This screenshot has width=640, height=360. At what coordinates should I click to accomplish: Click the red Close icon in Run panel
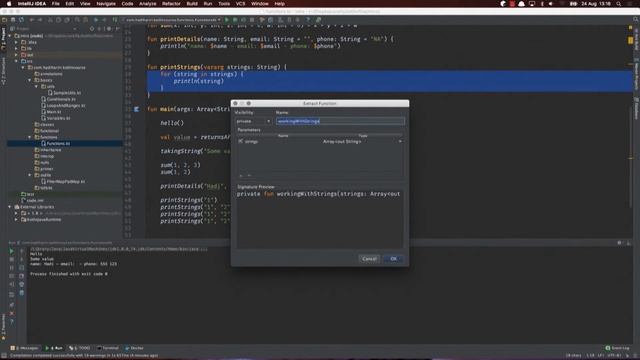click(x=11, y=313)
